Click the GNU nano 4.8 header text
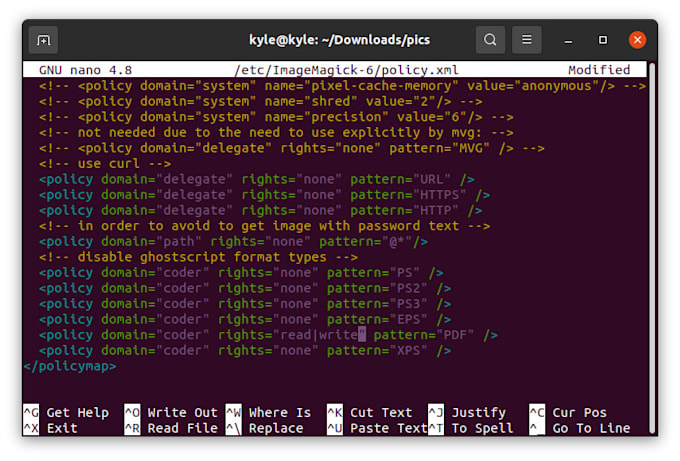The height and width of the screenshot is (461, 680). [85, 70]
